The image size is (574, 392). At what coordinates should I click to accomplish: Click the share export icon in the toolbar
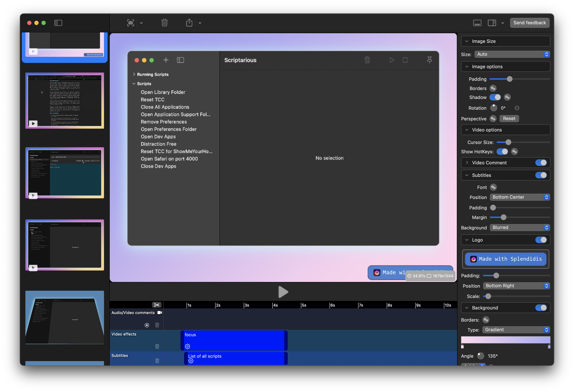189,23
